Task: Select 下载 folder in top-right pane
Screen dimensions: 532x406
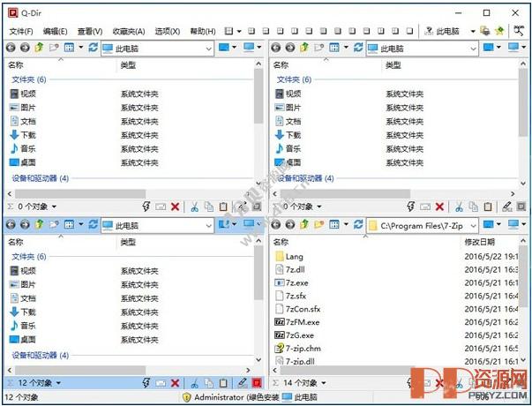Action: tap(288, 135)
